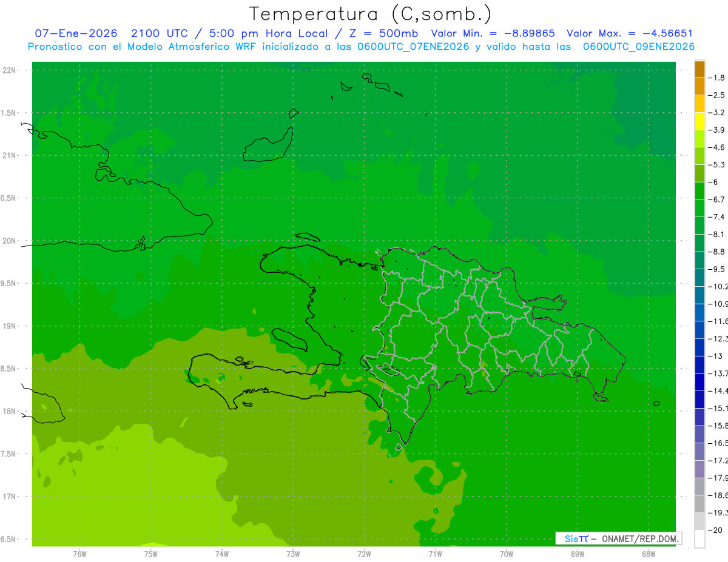
Task: Pick the white swatch below -20
Action: (699, 539)
